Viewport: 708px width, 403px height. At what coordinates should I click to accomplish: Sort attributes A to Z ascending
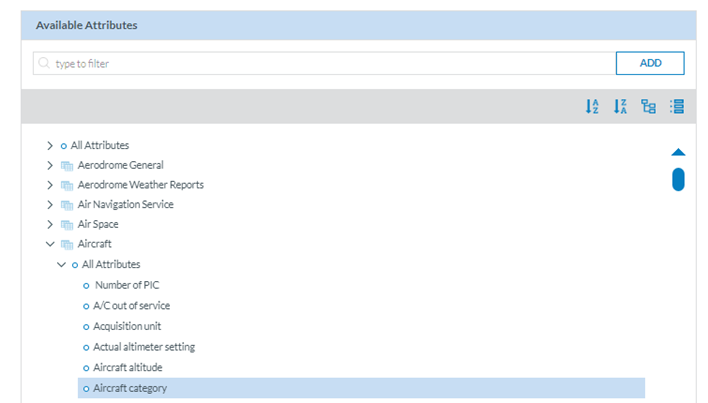592,107
